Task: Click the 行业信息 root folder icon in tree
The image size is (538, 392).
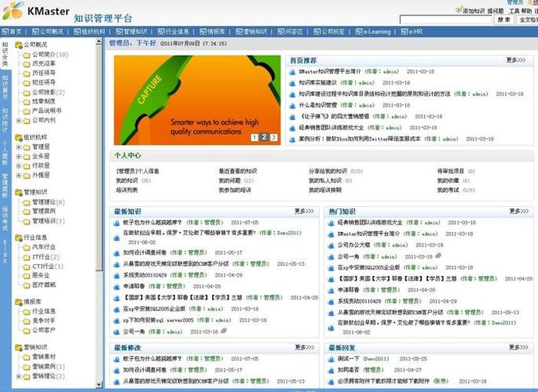Action: 18,238
